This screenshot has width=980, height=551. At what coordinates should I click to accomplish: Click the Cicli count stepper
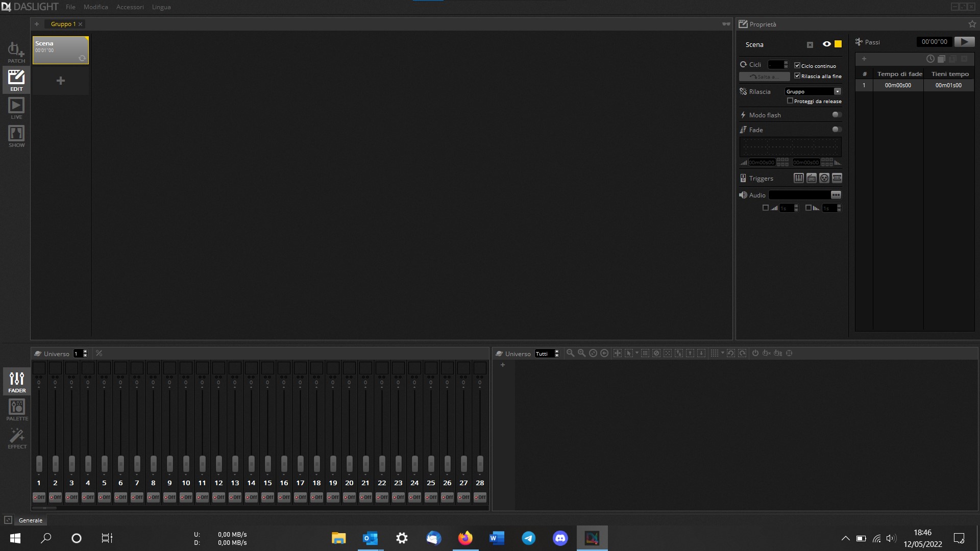pyautogui.click(x=786, y=64)
